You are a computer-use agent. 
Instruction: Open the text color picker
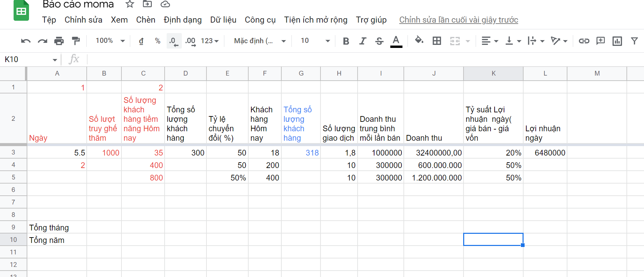pos(396,41)
